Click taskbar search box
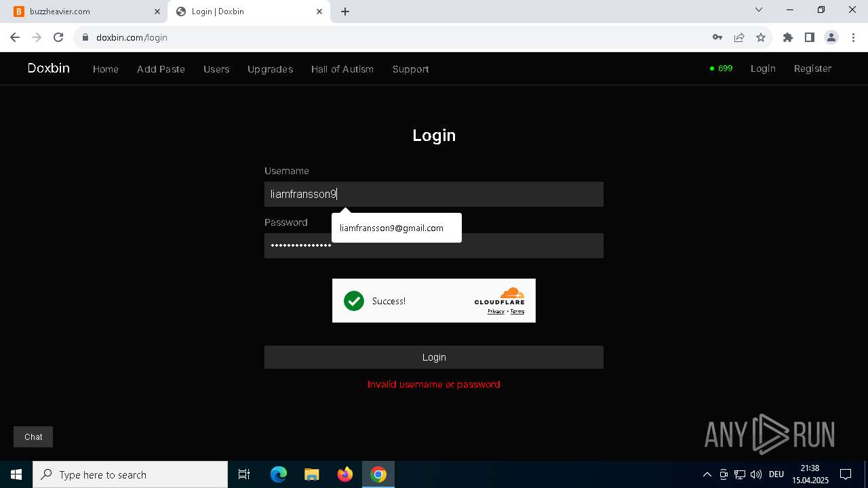Image resolution: width=868 pixels, height=488 pixels. [x=130, y=474]
